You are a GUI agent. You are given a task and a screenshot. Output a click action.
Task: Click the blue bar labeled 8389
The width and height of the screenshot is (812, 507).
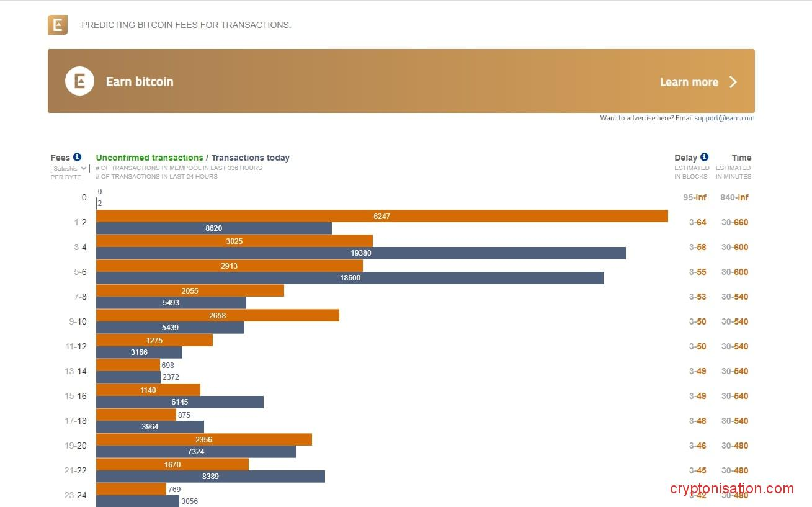tap(210, 477)
